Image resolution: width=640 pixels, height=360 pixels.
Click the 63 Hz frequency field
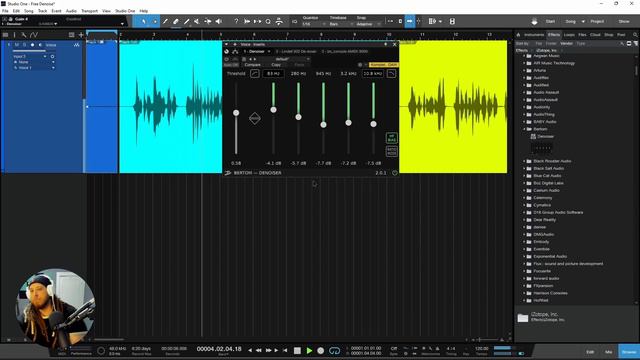point(273,73)
